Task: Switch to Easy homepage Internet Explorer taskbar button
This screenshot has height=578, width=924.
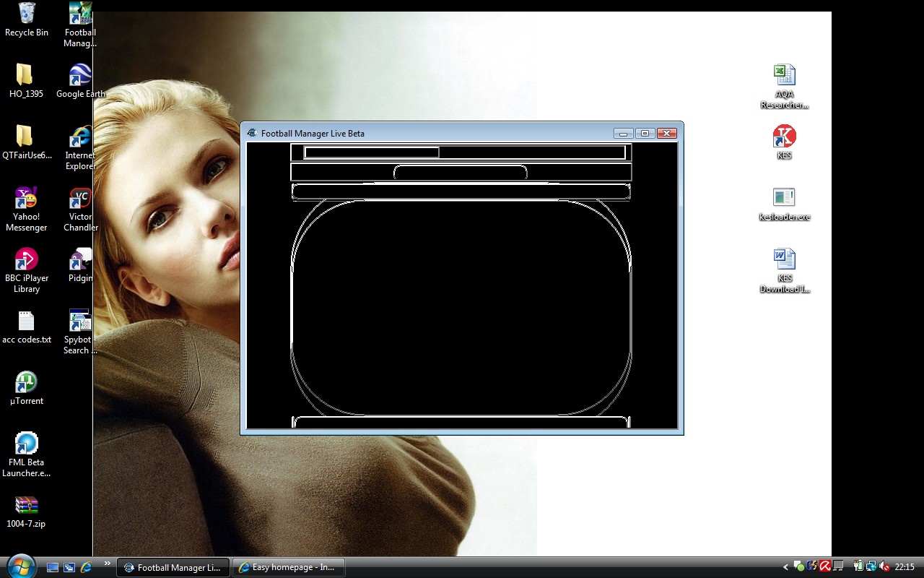Action: point(288,567)
